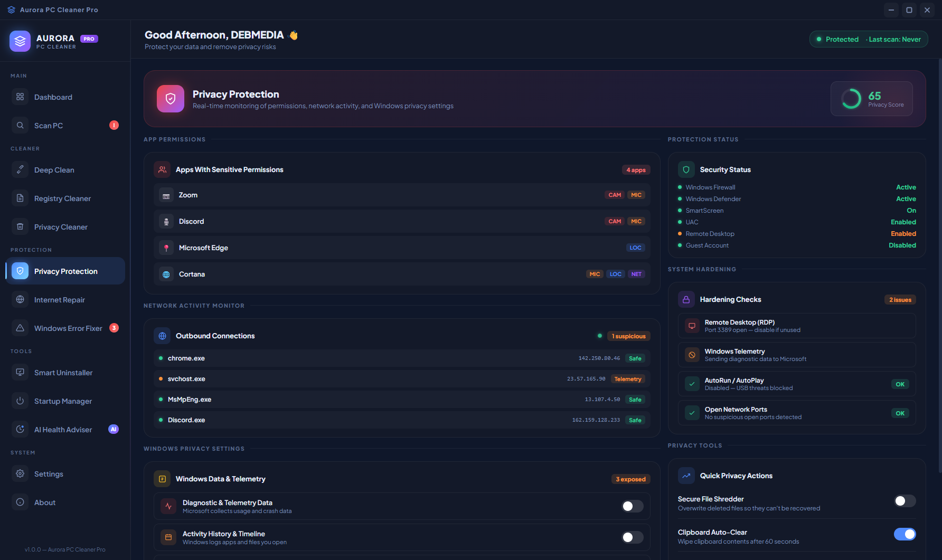Click the OK badge for Open Network Ports
The height and width of the screenshot is (560, 942).
(900, 413)
